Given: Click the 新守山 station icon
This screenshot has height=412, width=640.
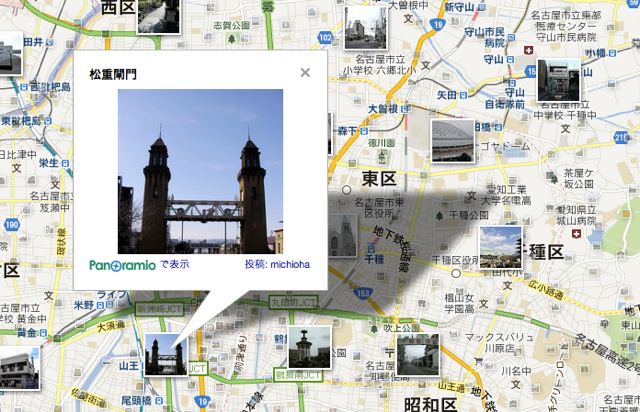Looking at the screenshot, I should [x=482, y=7].
